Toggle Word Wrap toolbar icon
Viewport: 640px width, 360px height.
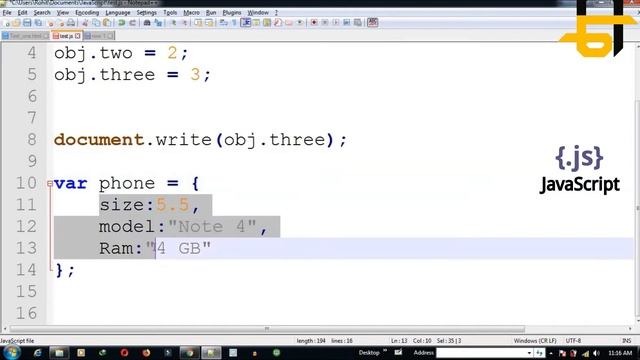(223, 23)
